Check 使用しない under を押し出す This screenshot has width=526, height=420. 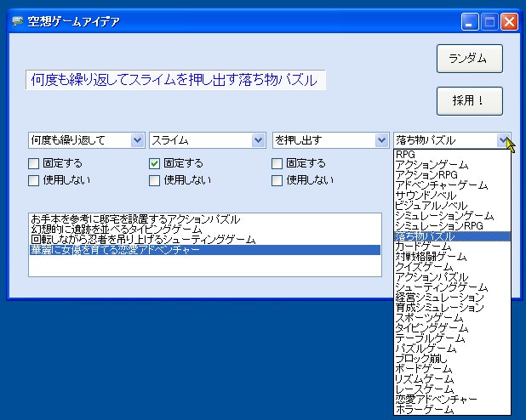point(277,180)
